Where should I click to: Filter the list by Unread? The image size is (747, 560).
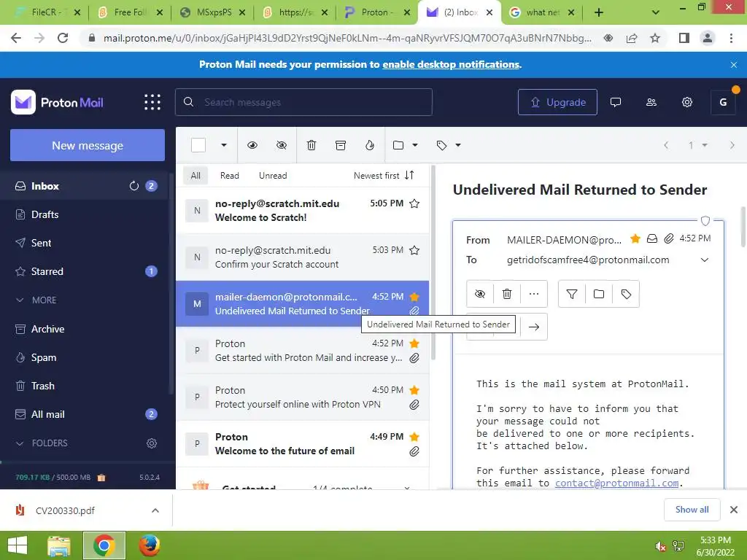273,175
